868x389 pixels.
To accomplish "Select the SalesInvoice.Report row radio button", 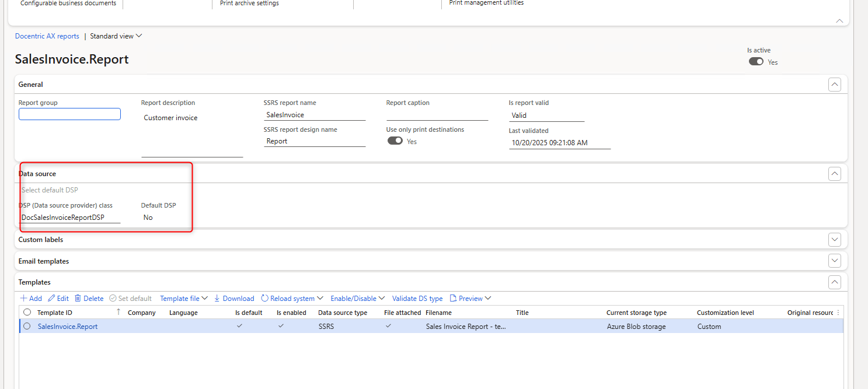I will click(27, 327).
